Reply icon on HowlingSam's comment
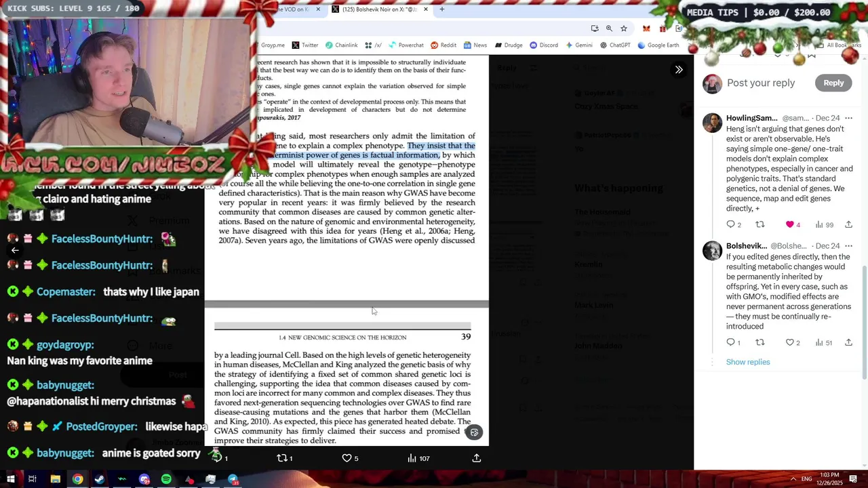868x488 pixels. coord(730,224)
